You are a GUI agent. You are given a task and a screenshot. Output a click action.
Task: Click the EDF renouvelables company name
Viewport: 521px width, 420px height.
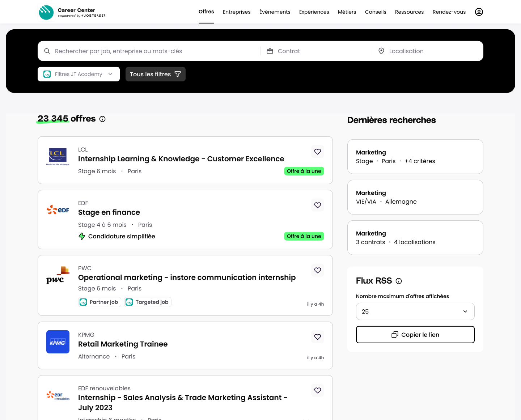click(104, 388)
